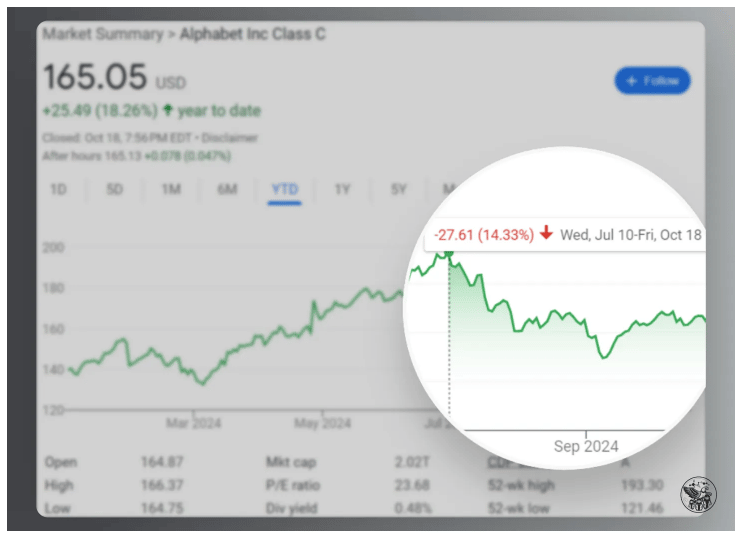Image resolution: width=744 pixels, height=537 pixels.
Task: Open the 1Y chart range
Action: click(x=343, y=188)
